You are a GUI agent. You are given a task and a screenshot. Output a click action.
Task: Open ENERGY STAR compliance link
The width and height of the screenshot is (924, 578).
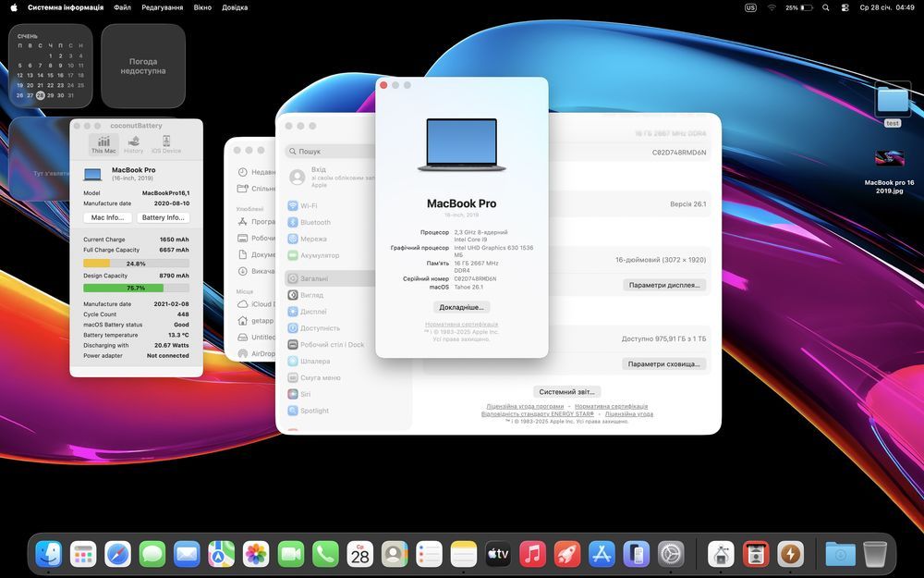[x=538, y=414]
